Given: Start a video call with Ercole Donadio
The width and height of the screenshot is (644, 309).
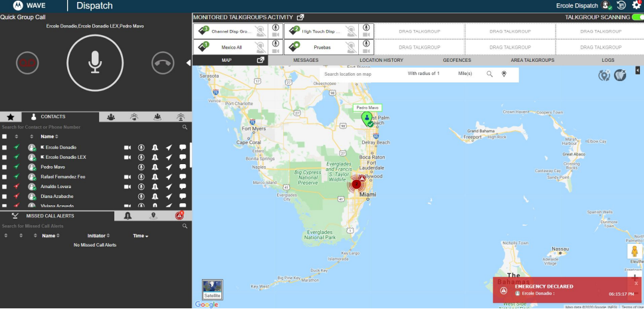Looking at the screenshot, I should pyautogui.click(x=128, y=147).
